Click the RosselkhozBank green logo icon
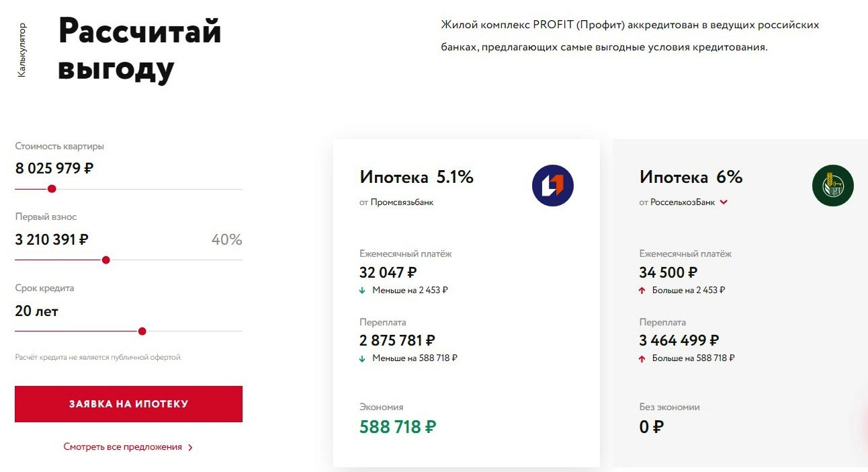 832,185
